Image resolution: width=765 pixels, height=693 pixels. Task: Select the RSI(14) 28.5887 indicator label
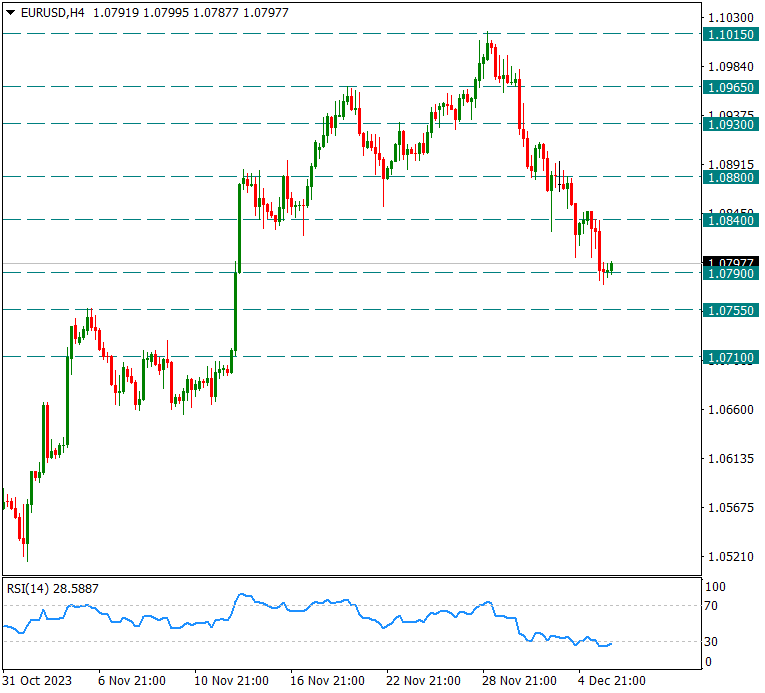[53, 589]
